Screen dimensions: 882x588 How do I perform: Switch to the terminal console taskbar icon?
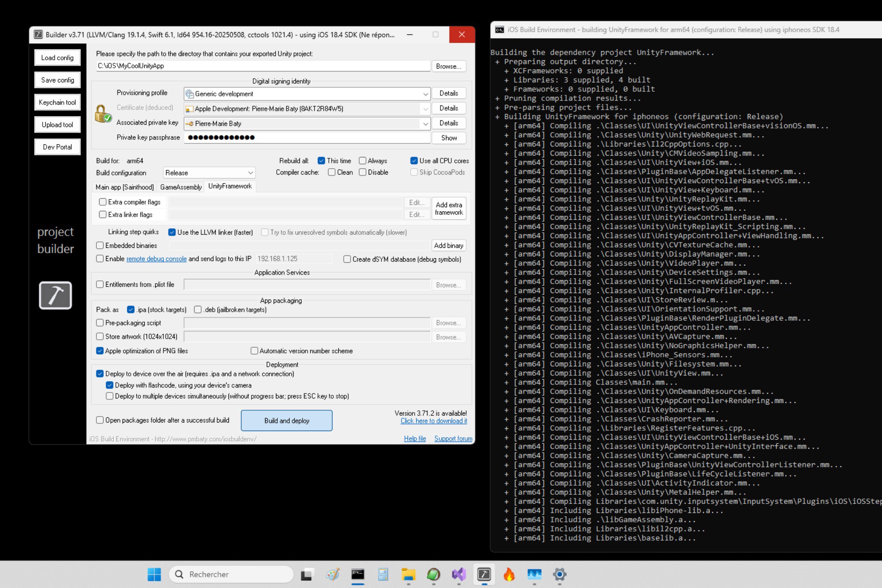coord(358,574)
